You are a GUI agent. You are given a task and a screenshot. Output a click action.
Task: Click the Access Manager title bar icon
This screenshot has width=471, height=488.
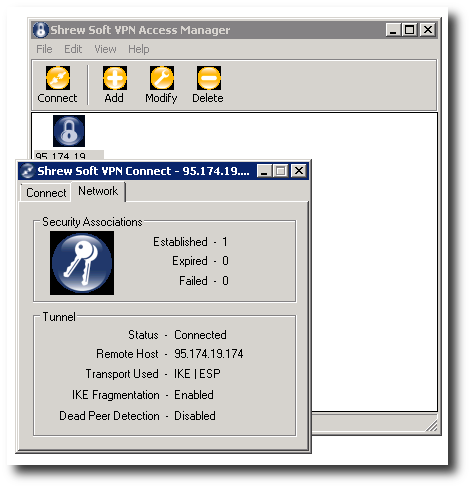point(41,30)
